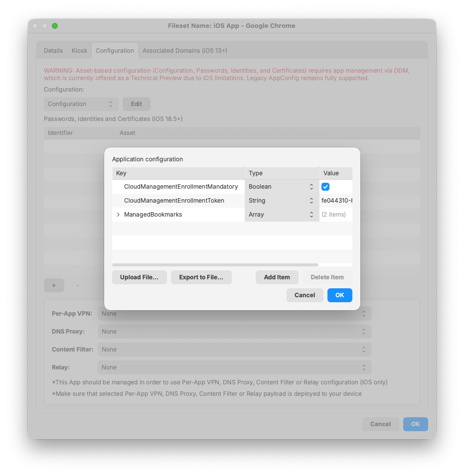Open the Configuration popup selector

tap(81, 104)
